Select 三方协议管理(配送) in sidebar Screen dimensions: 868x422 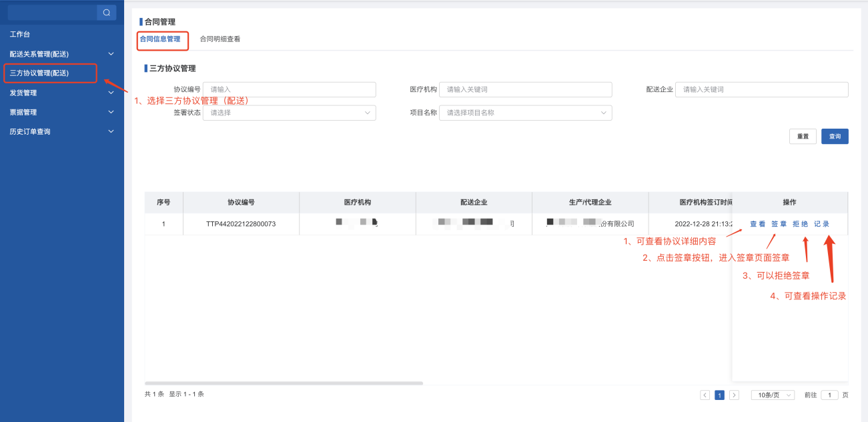point(39,73)
